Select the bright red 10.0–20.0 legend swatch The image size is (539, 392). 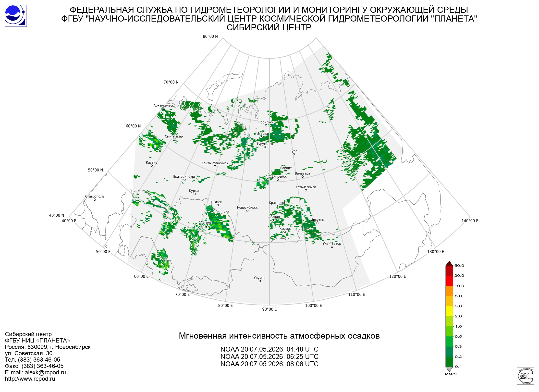tap(449, 281)
